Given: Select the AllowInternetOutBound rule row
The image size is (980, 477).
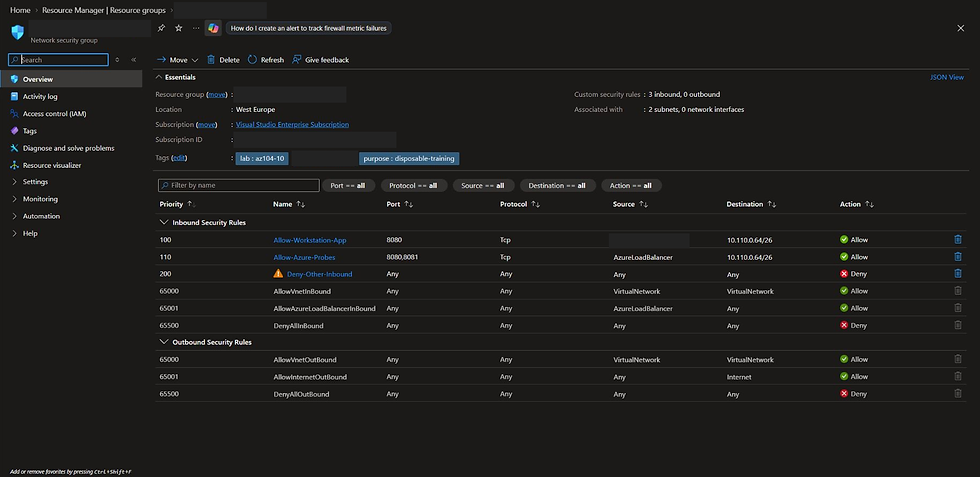Looking at the screenshot, I should (559, 376).
